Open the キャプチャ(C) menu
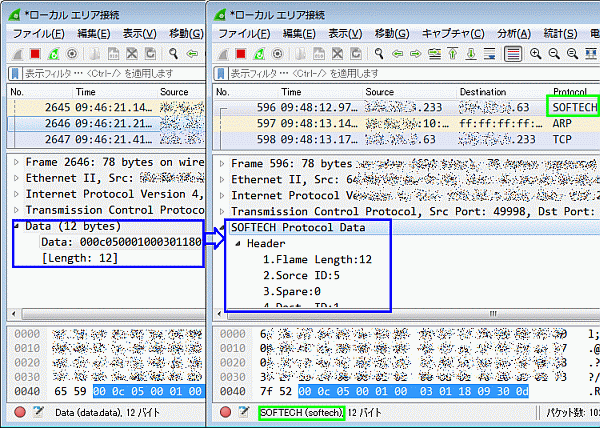Image resolution: width=600 pixels, height=428 pixels. coord(452,33)
